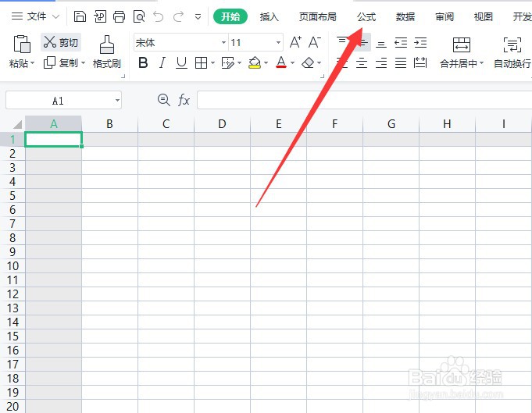
Task: Increase font size with A+ icon
Action: click(295, 42)
